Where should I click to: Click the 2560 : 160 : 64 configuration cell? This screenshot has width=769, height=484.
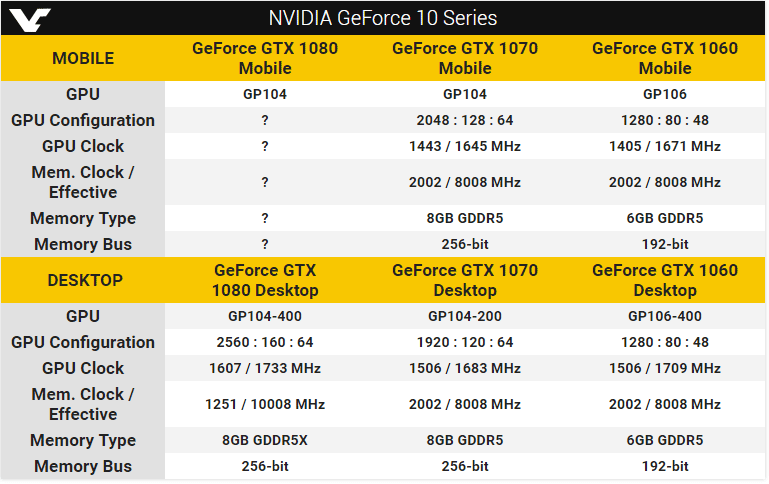coord(265,342)
